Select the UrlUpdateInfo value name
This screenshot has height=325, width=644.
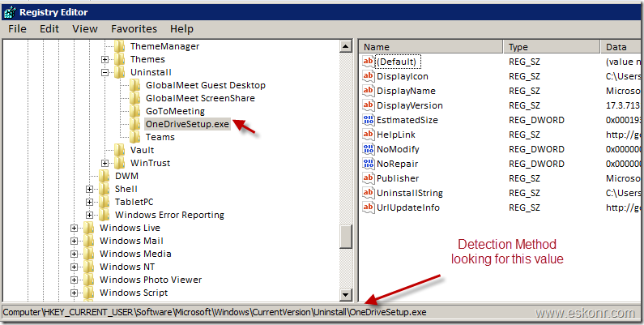tap(407, 207)
